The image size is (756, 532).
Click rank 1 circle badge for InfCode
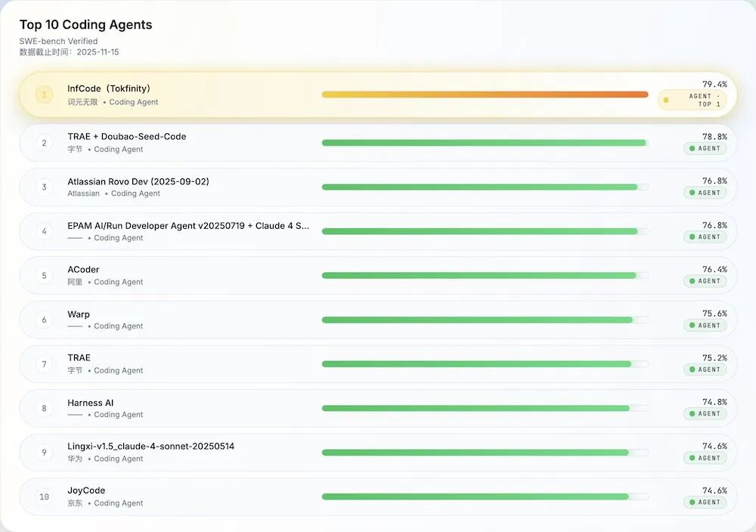tap(44, 94)
